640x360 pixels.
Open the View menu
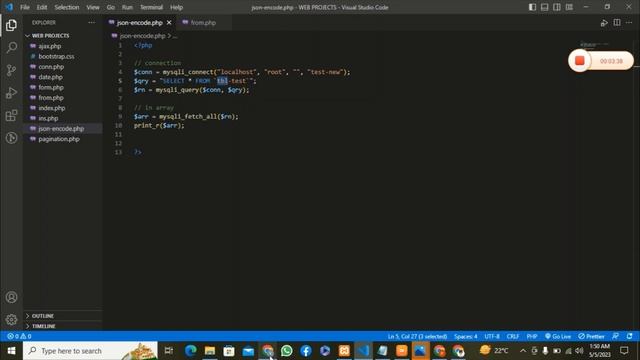coord(93,7)
